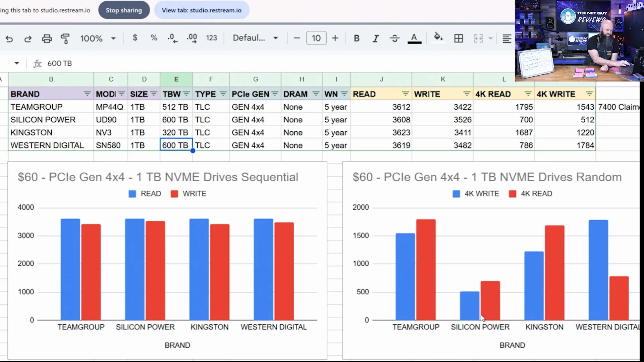Click the font size field showing 10
The width and height of the screenshot is (644, 362).
click(x=316, y=38)
